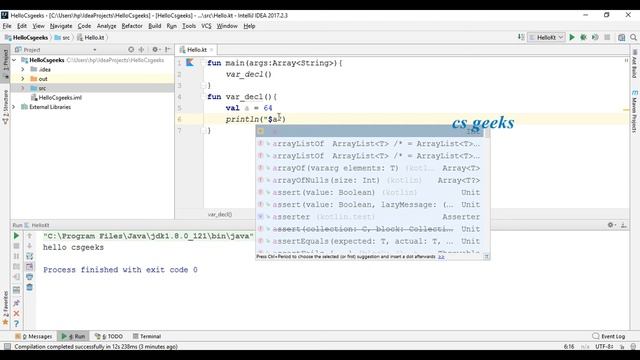This screenshot has width=640, height=360.
Task: Click the src breadcrumb in navigation bar
Action: pos(62,38)
